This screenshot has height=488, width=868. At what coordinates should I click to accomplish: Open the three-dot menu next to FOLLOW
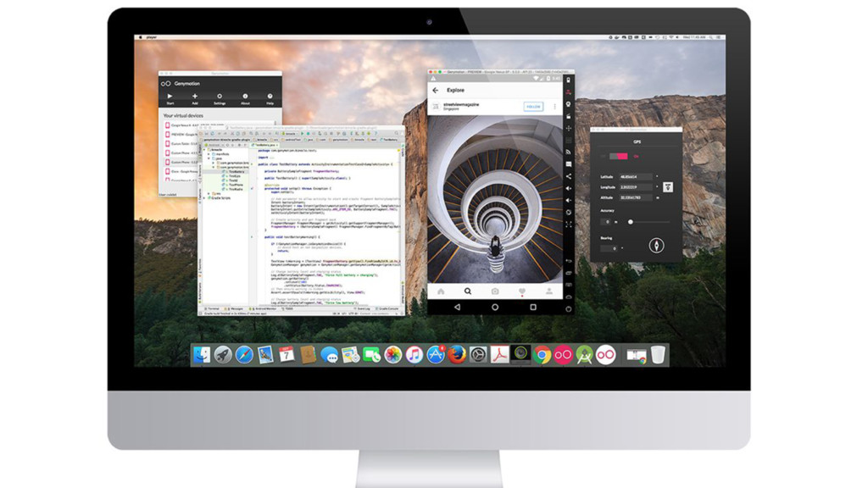click(x=554, y=106)
